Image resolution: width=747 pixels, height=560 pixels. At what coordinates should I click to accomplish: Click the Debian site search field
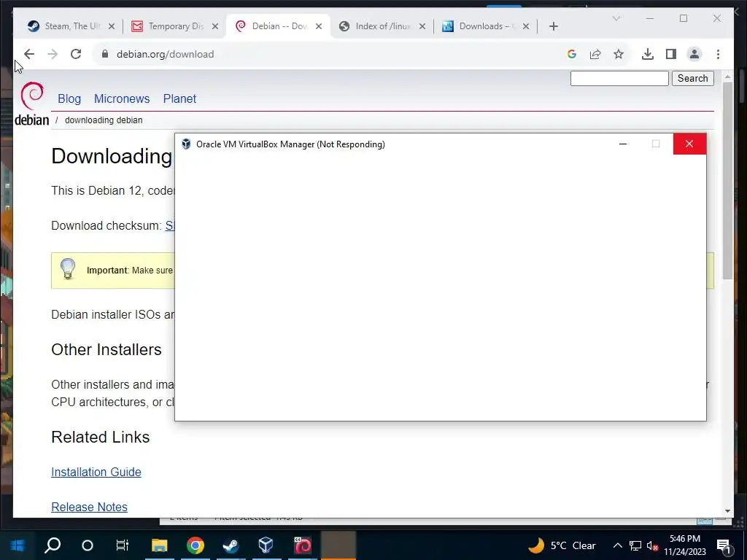619,79
